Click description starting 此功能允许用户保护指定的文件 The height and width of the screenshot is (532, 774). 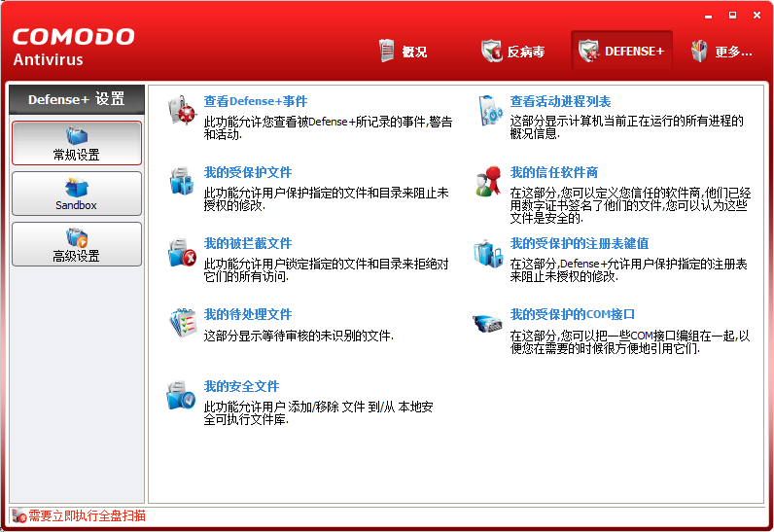(x=327, y=198)
